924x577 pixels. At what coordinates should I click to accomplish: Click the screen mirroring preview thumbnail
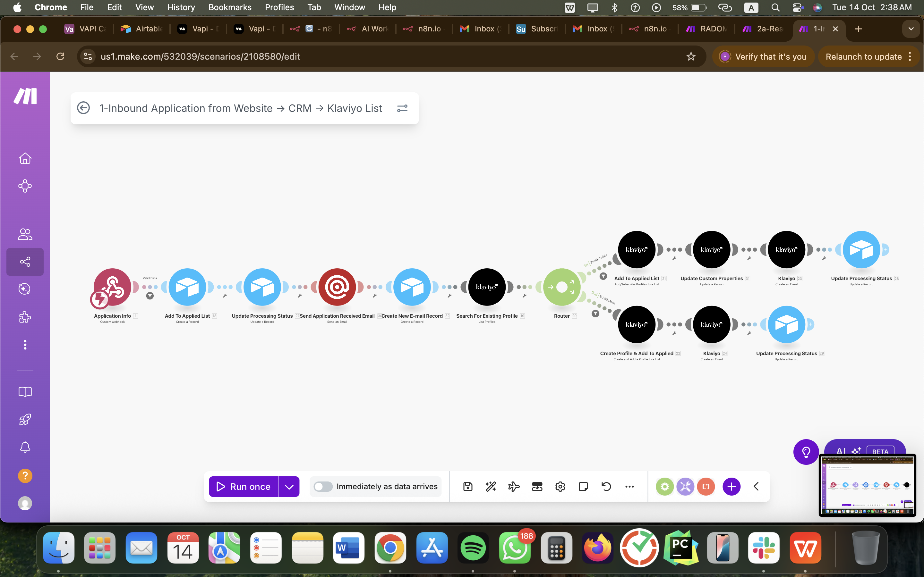point(867,485)
